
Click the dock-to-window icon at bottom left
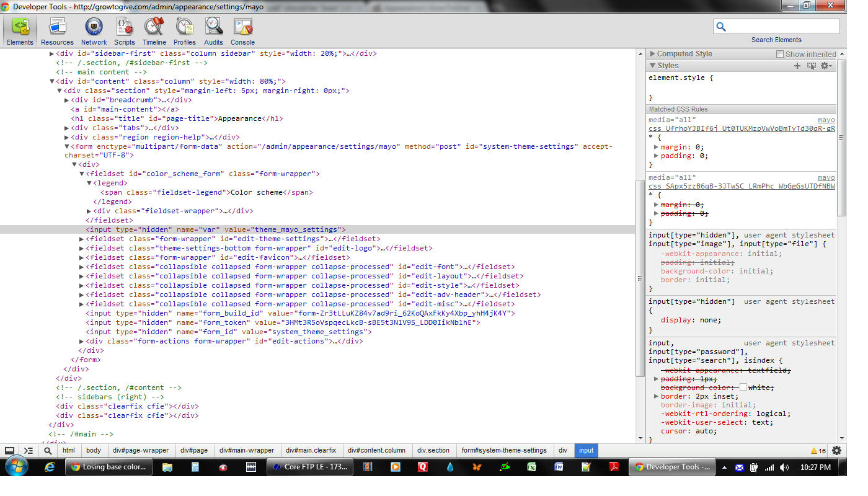point(9,451)
